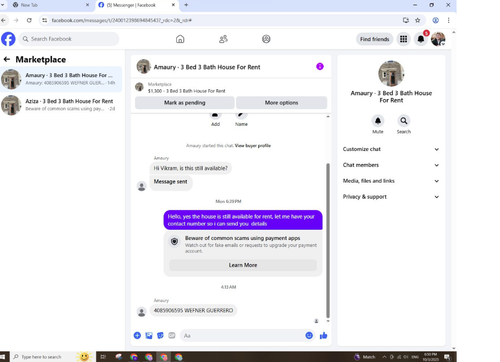Viewport: 500px width, 362px height.
Task: Switch to the Messenger | Facebook tab
Action: 137,5
